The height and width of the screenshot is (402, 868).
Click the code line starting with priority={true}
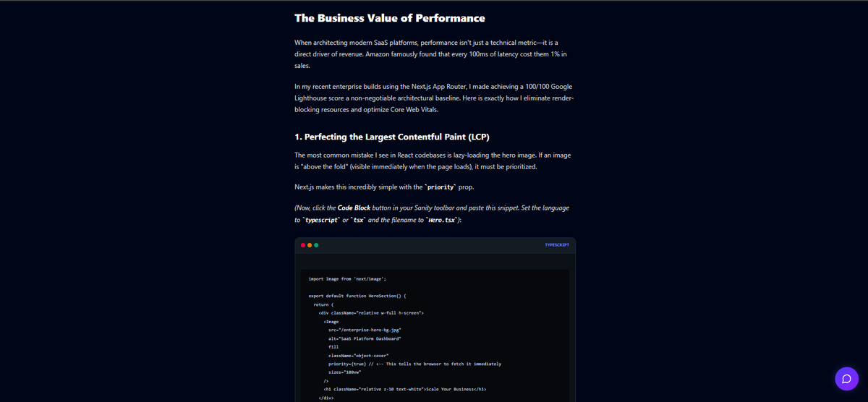414,364
